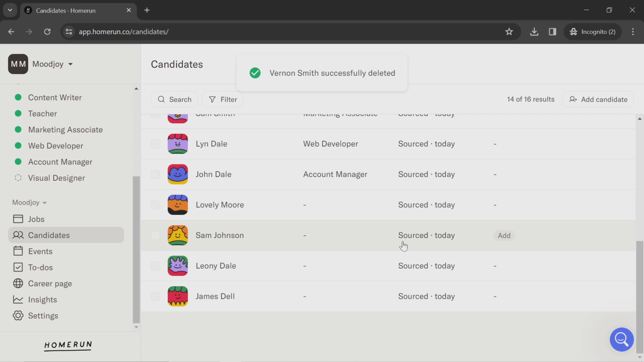The height and width of the screenshot is (362, 644).
Task: Click James Dell's avatar
Action: tap(178, 296)
